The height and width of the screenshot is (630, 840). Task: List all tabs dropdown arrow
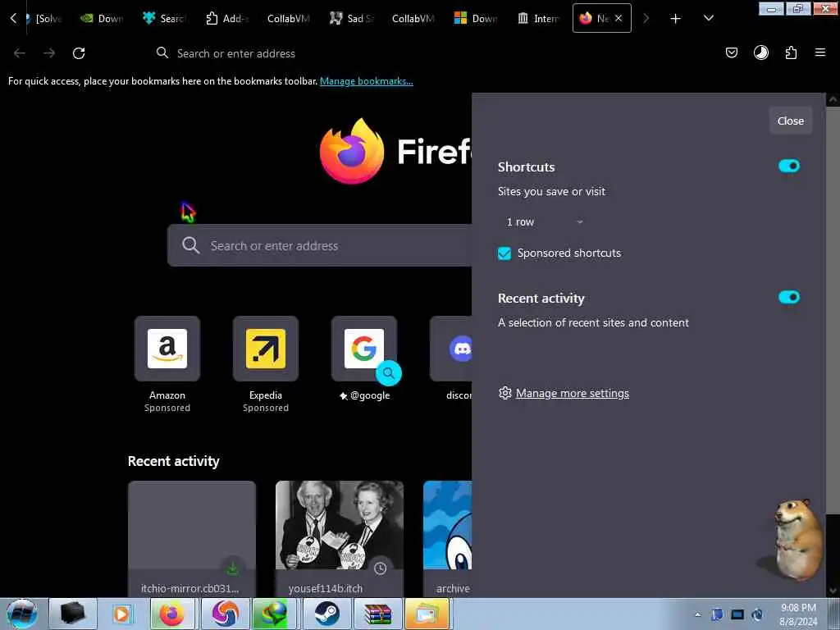click(x=708, y=18)
